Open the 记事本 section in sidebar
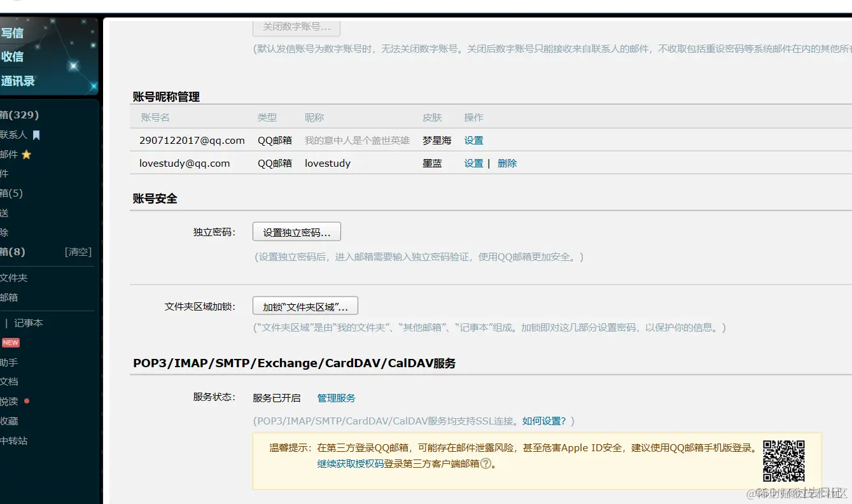The image size is (852, 504). (x=27, y=323)
